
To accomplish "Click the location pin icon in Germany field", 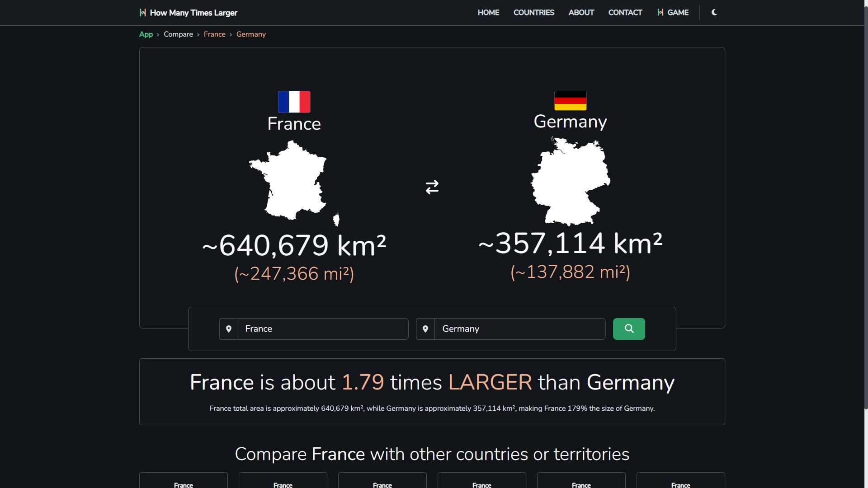I will click(425, 328).
